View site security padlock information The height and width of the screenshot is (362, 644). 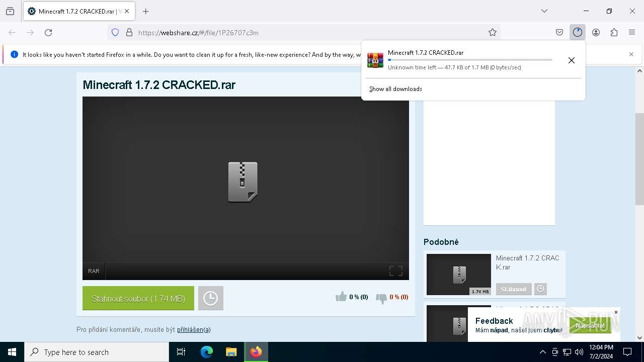[129, 32]
